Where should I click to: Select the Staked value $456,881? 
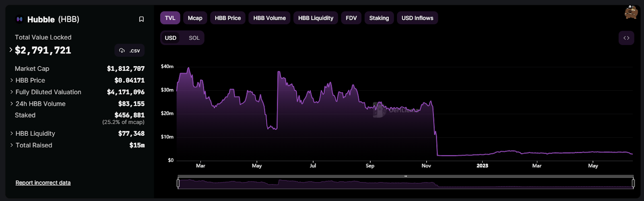[x=130, y=115]
